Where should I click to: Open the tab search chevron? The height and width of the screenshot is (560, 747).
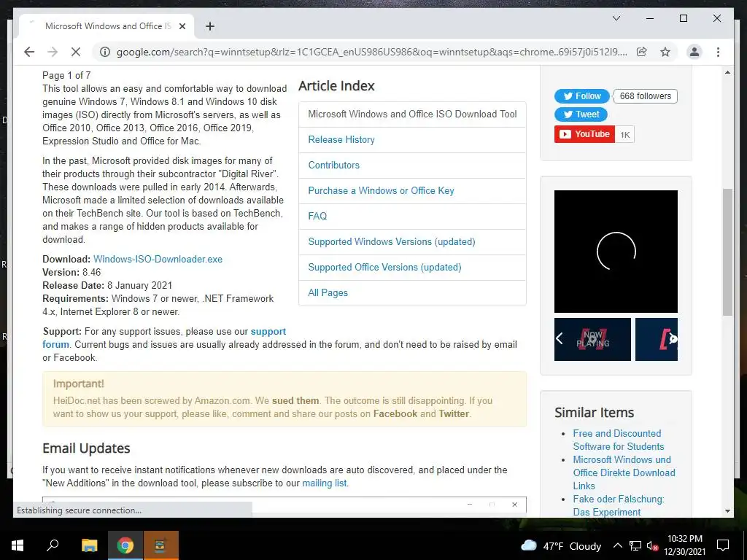[x=616, y=18]
